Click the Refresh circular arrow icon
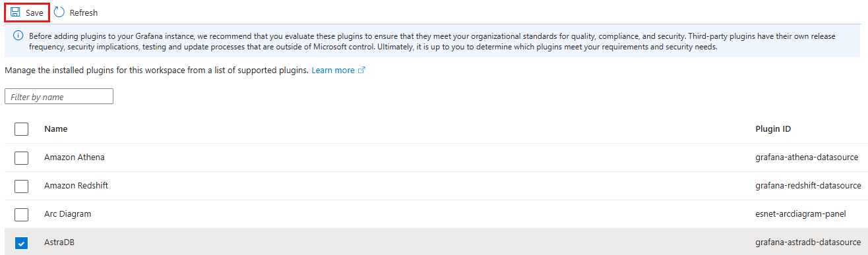Screen dimensions: 868x255 point(59,12)
